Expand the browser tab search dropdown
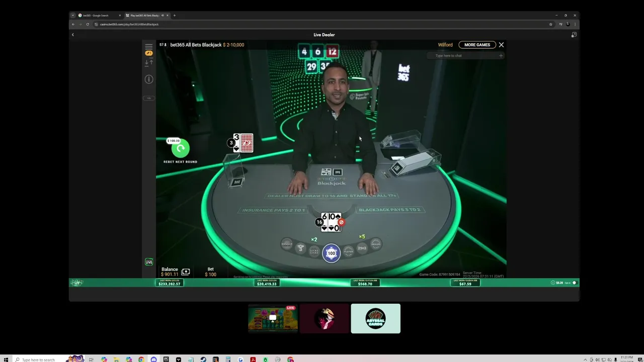 72,16
